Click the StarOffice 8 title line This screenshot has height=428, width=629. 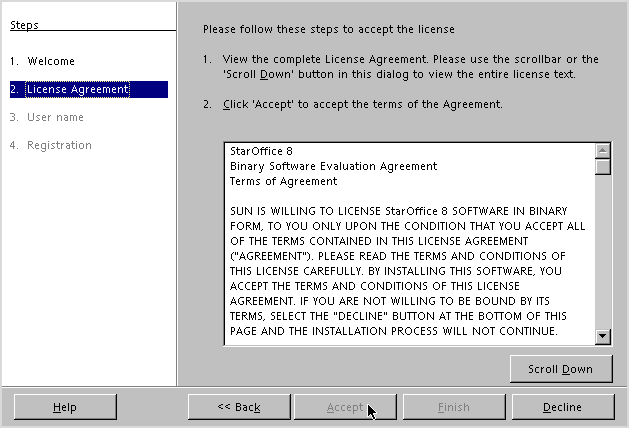pos(261,151)
